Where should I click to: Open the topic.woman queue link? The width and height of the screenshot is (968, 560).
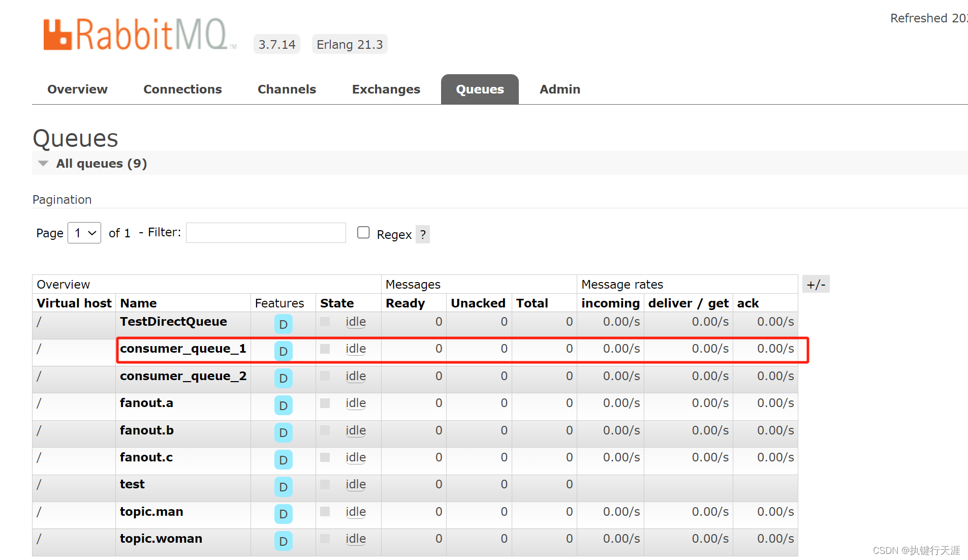point(161,539)
